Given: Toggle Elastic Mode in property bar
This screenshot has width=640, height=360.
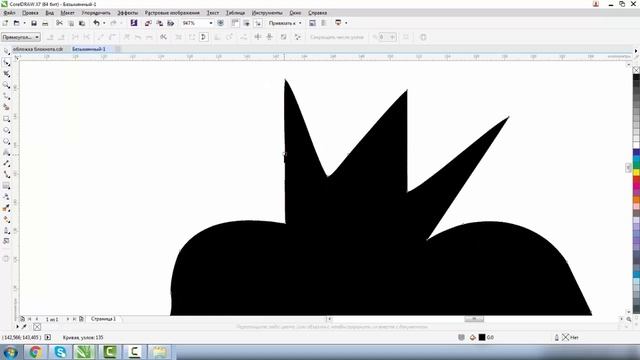Looking at the screenshot, I should pyautogui.click(x=284, y=37).
